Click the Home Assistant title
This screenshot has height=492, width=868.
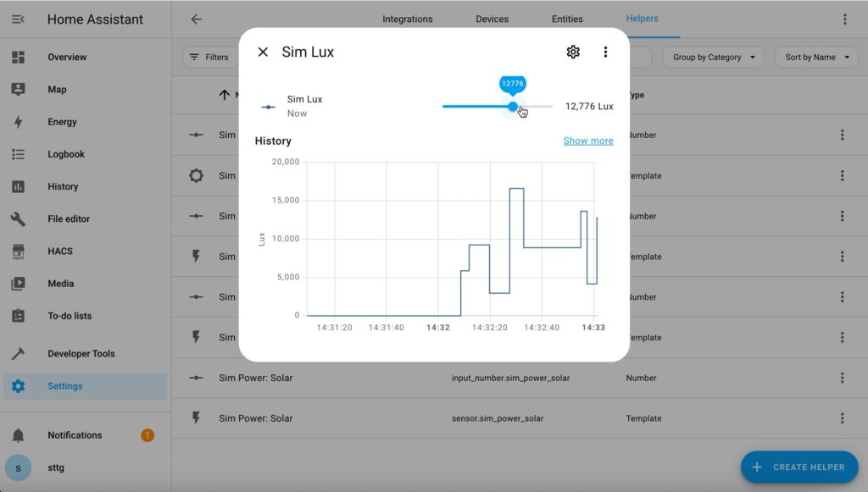[95, 19]
